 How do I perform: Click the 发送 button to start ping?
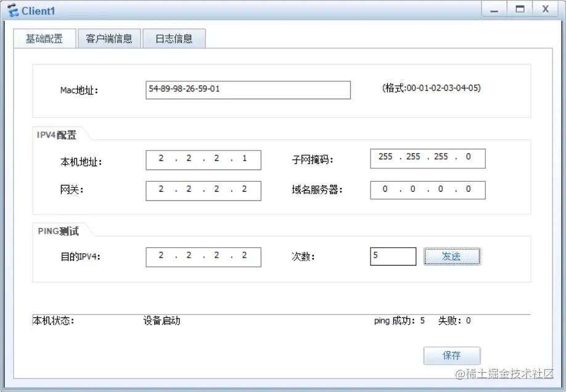452,256
